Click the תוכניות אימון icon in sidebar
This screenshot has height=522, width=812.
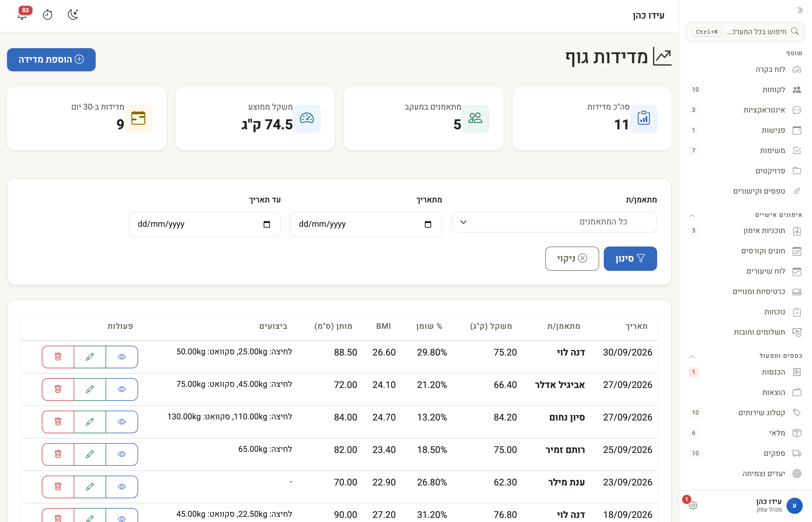(x=797, y=231)
